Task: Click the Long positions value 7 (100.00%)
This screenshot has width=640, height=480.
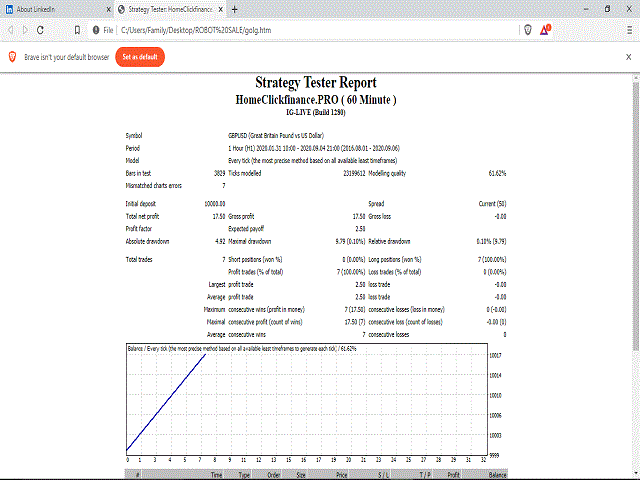Action: (492, 260)
